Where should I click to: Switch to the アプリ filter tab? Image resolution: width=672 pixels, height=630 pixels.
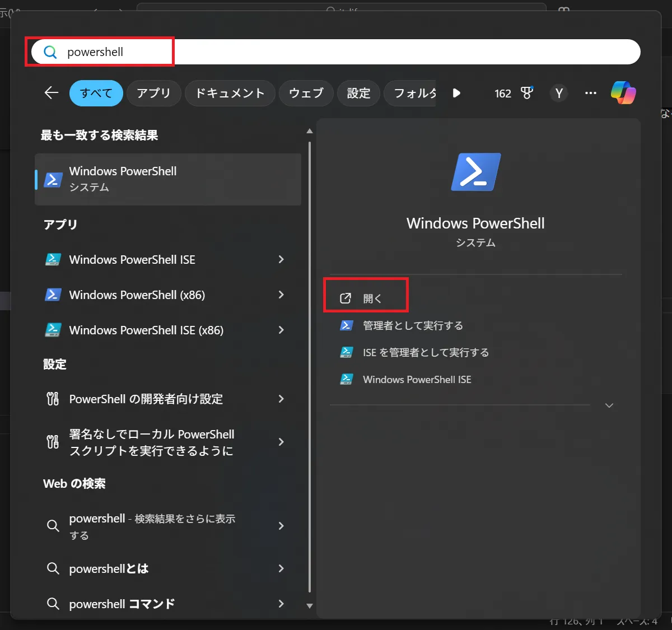click(153, 93)
